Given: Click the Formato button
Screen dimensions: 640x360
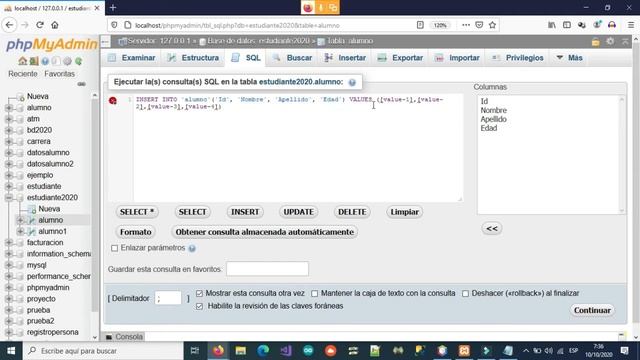Looking at the screenshot, I should coord(136,232).
